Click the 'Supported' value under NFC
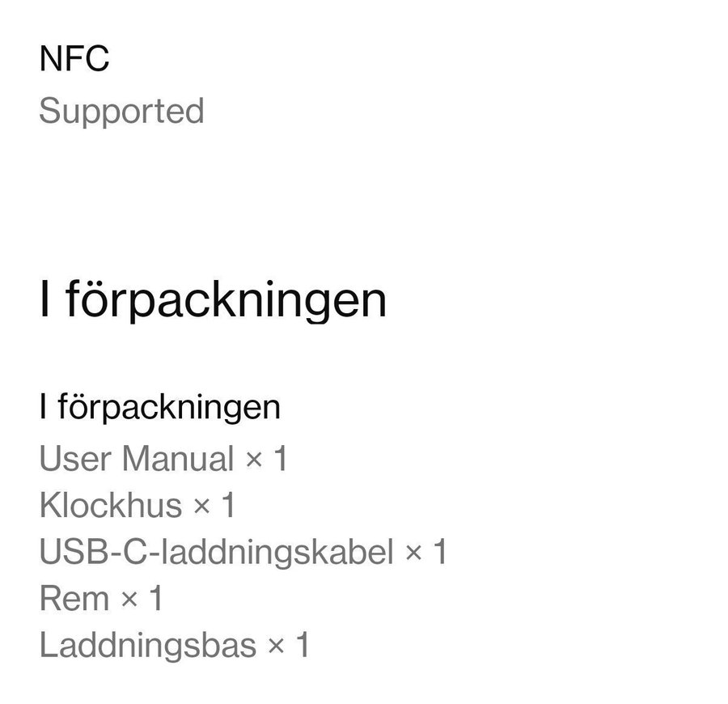The height and width of the screenshot is (704, 728). pyautogui.click(x=121, y=111)
